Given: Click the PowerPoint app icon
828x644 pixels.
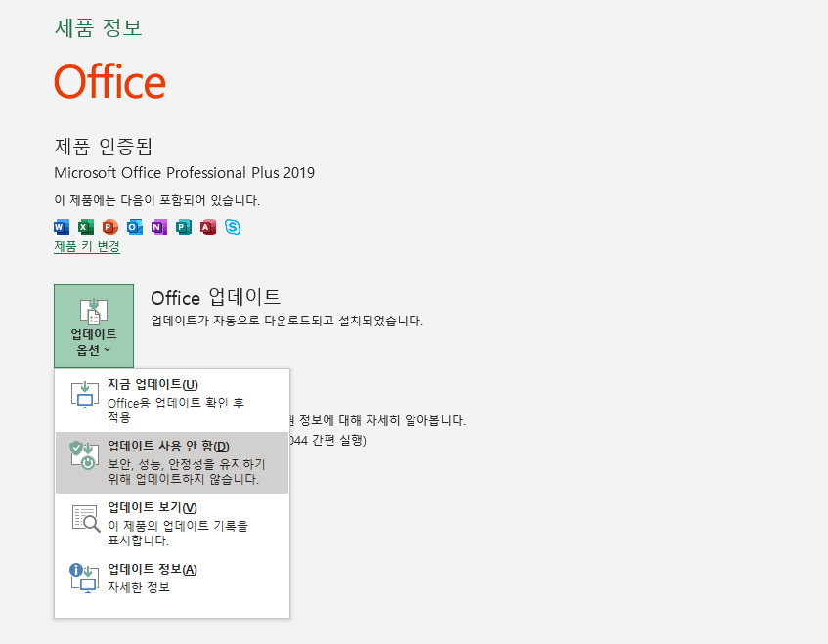Looking at the screenshot, I should [110, 227].
